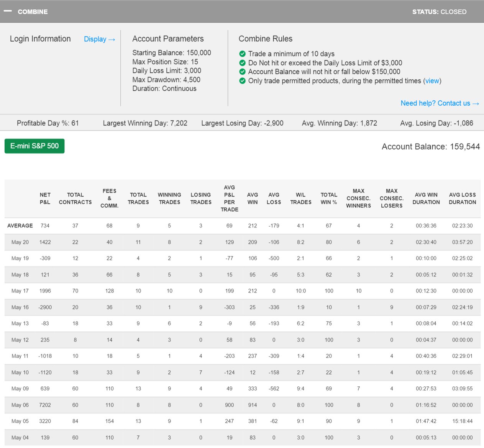
Task: Select the May 16 row date
Action: (x=20, y=307)
